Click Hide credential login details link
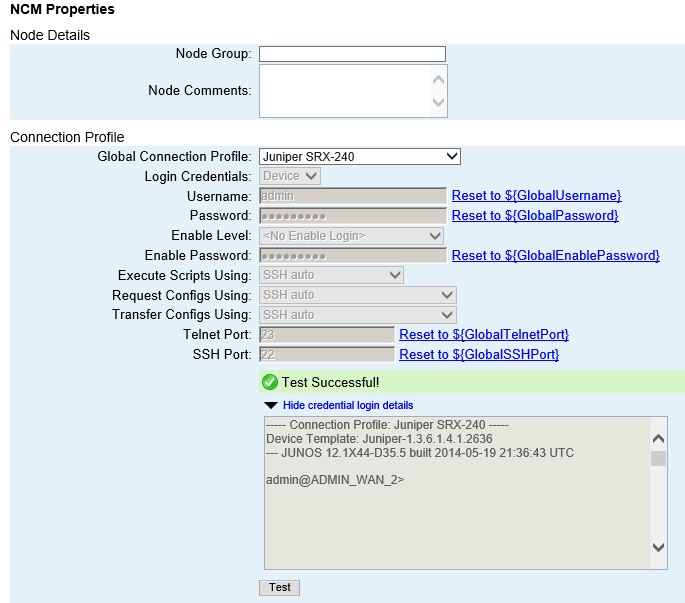The image size is (685, 603). [348, 405]
